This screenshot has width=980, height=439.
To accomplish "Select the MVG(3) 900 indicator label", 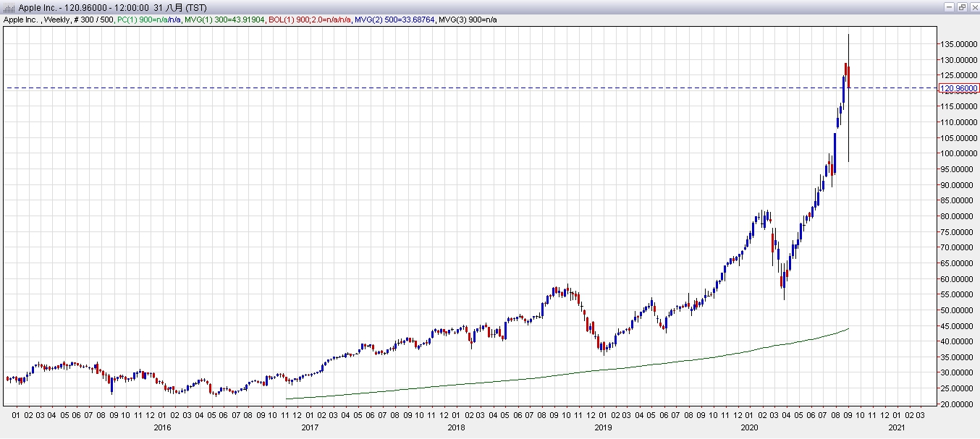I will pyautogui.click(x=468, y=20).
